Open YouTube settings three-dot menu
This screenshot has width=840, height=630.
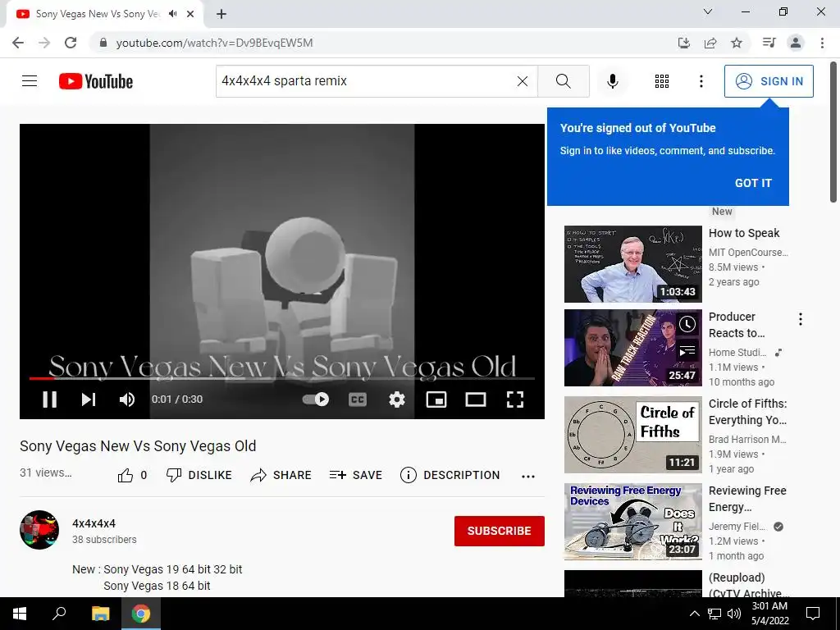point(701,81)
